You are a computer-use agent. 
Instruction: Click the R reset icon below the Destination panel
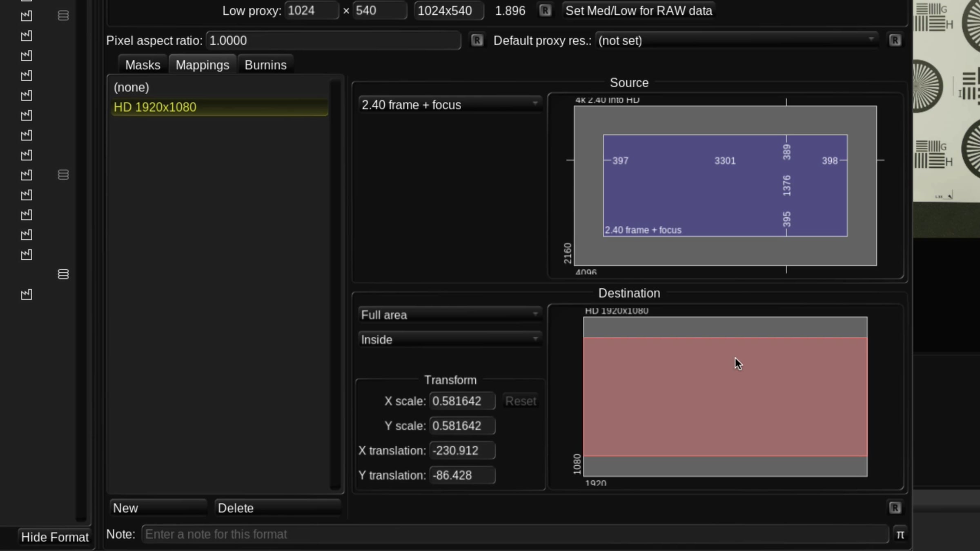(x=895, y=508)
